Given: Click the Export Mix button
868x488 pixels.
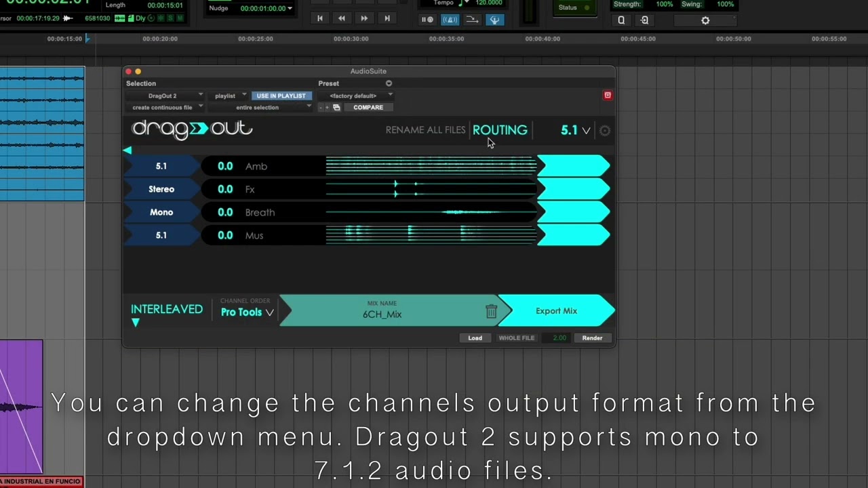Looking at the screenshot, I should coord(557,311).
